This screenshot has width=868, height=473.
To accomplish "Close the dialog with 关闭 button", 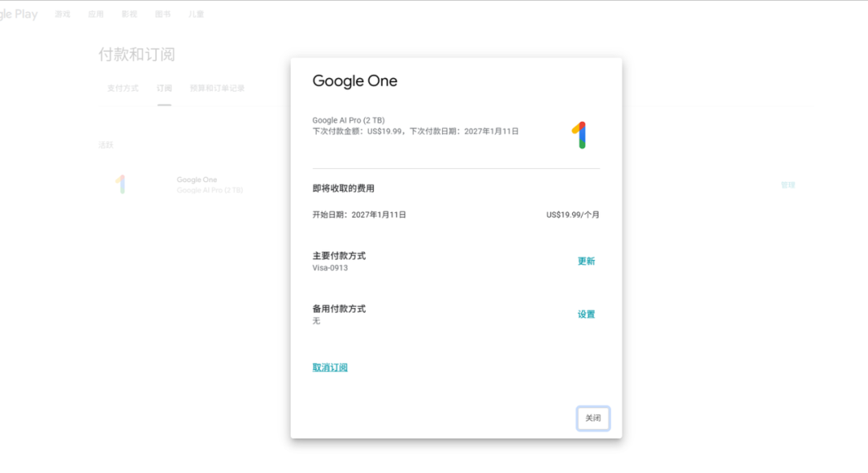I will (x=593, y=418).
